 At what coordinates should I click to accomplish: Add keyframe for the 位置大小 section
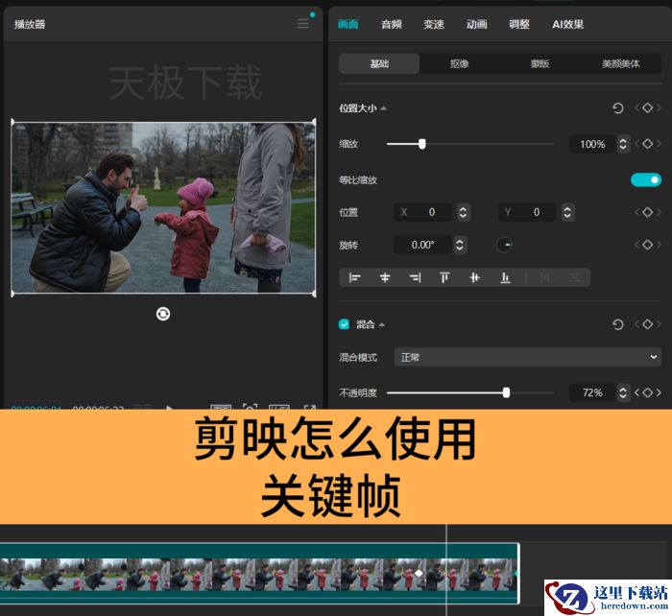tap(648, 108)
